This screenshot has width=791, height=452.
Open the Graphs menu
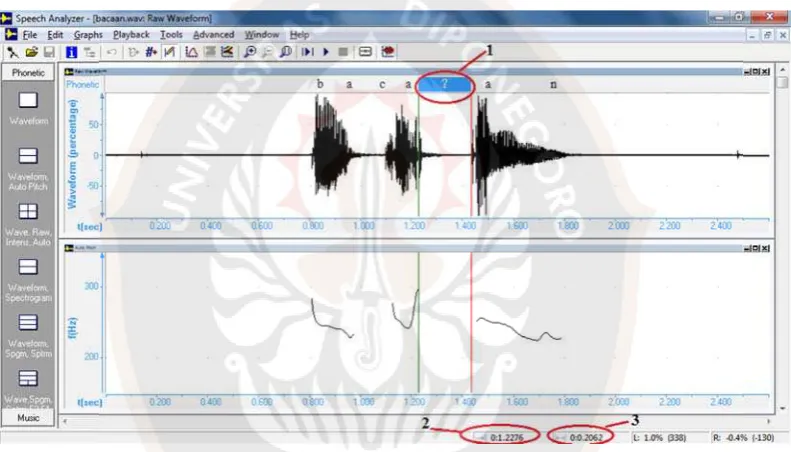88,35
